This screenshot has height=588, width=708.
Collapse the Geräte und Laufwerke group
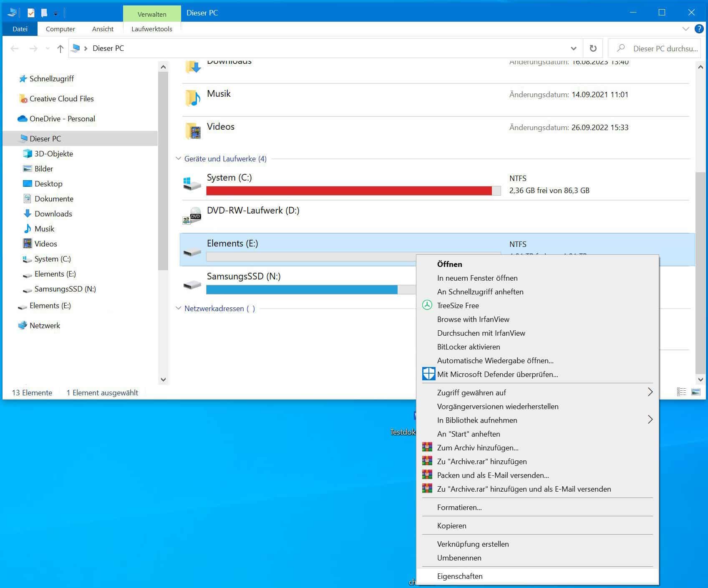point(179,158)
